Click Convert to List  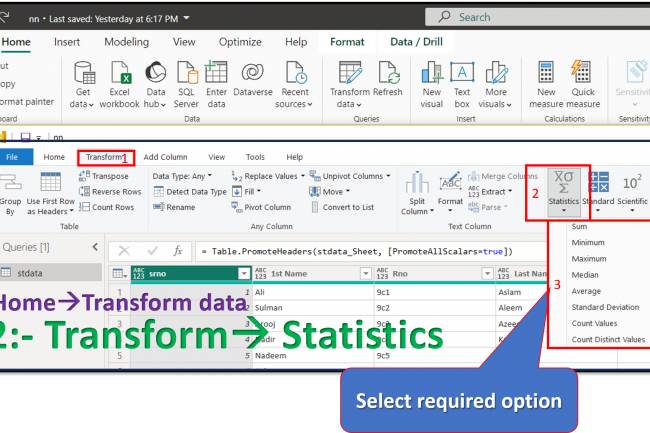pyautogui.click(x=342, y=207)
